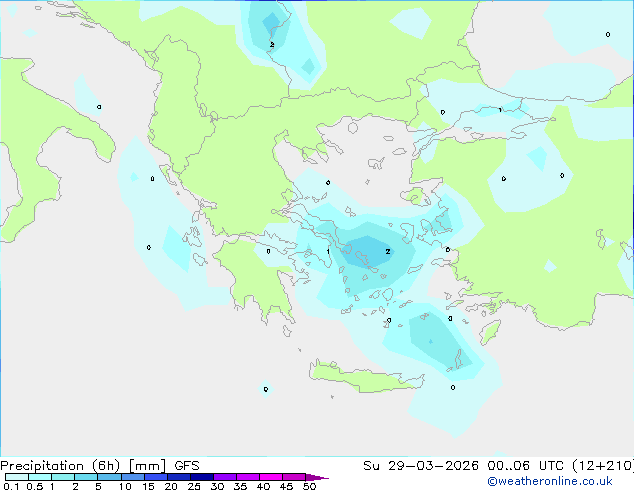Select the 2–5 mm legend swatch

(86, 477)
